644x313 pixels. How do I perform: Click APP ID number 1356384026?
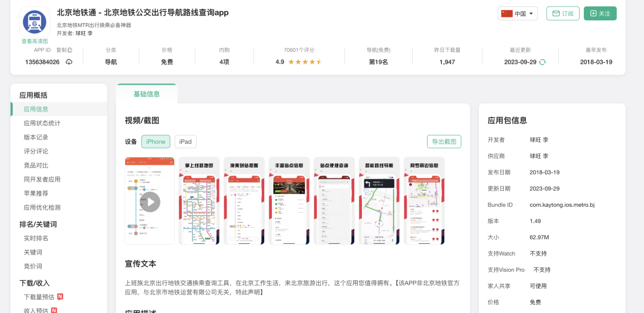[42, 62]
